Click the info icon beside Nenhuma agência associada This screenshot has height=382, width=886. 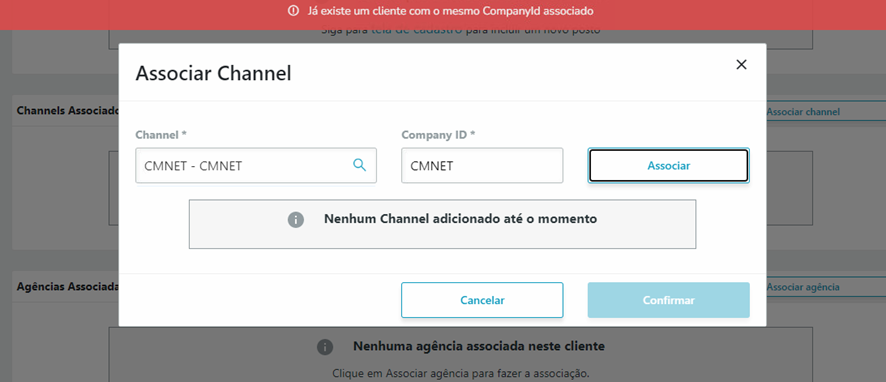(x=324, y=346)
